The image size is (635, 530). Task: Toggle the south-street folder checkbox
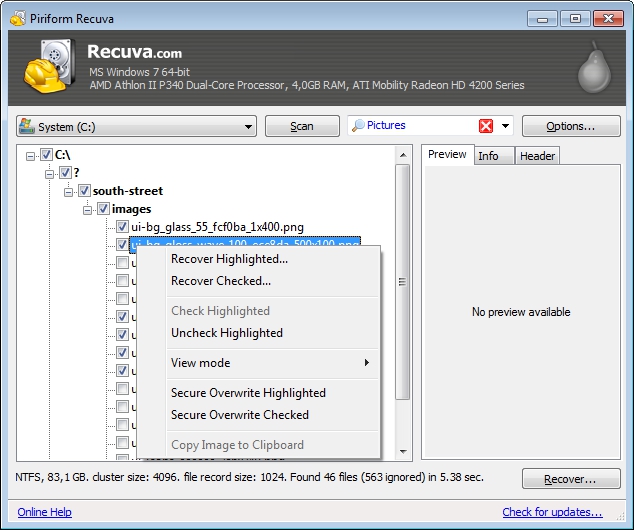[x=84, y=191]
